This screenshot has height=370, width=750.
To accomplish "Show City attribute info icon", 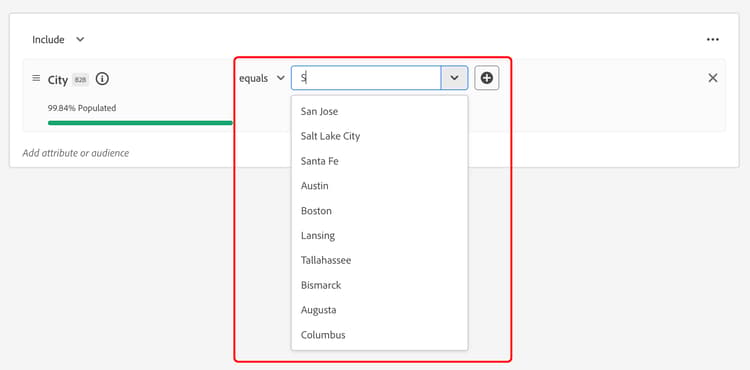I will click(102, 79).
